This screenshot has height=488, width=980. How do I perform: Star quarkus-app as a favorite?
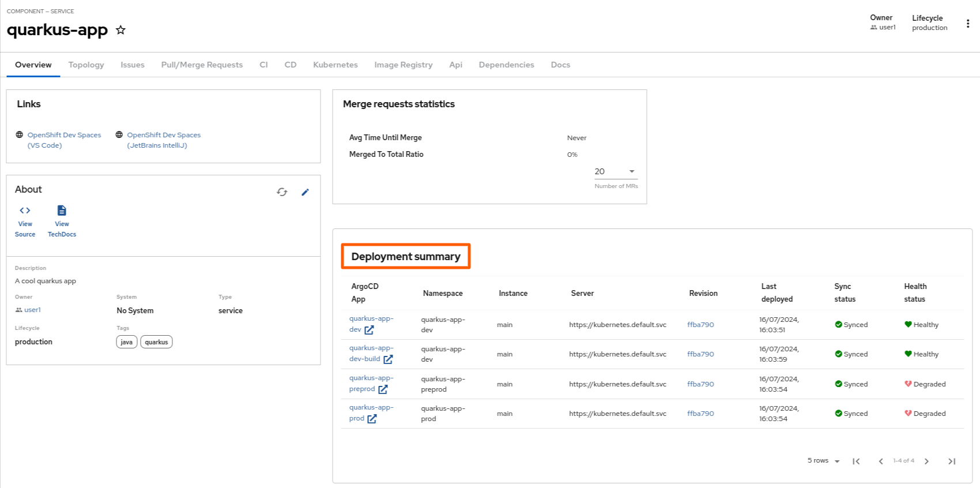coord(120,30)
